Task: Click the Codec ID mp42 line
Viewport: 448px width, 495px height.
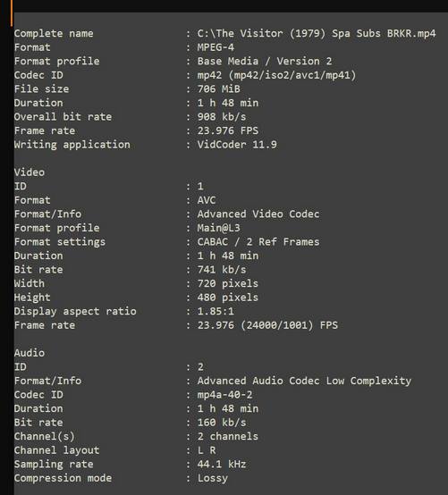Action: coord(276,75)
